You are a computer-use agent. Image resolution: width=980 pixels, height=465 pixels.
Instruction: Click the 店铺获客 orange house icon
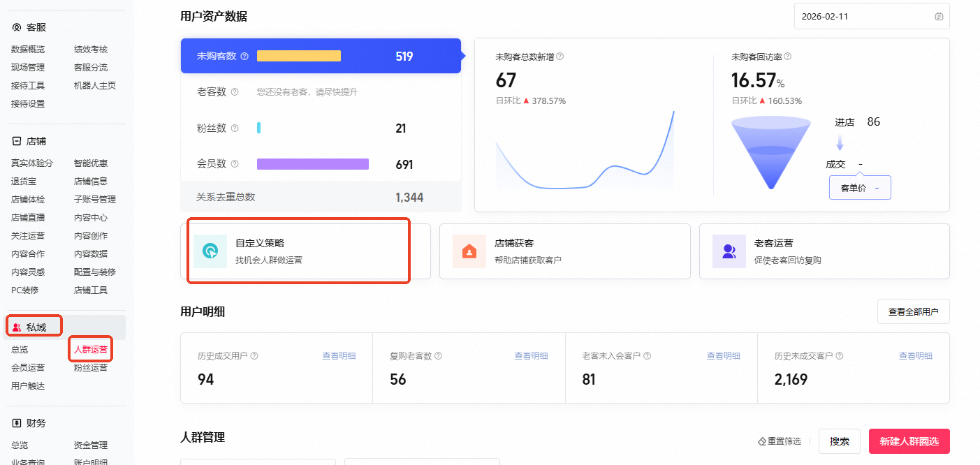[469, 251]
